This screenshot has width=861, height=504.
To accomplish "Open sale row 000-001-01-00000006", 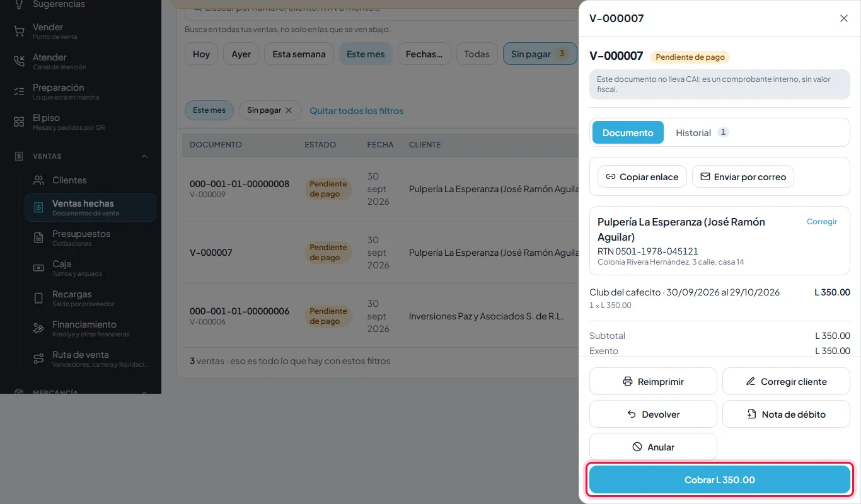I will click(381, 316).
